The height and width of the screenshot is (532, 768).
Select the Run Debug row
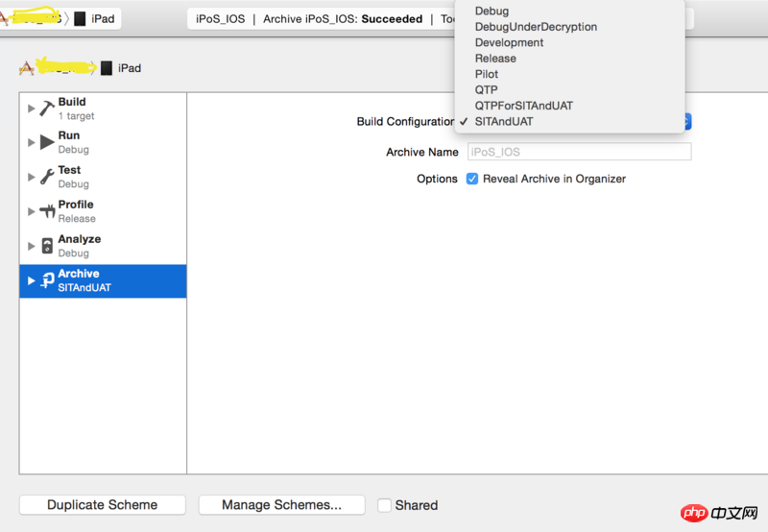pyautogui.click(x=104, y=142)
